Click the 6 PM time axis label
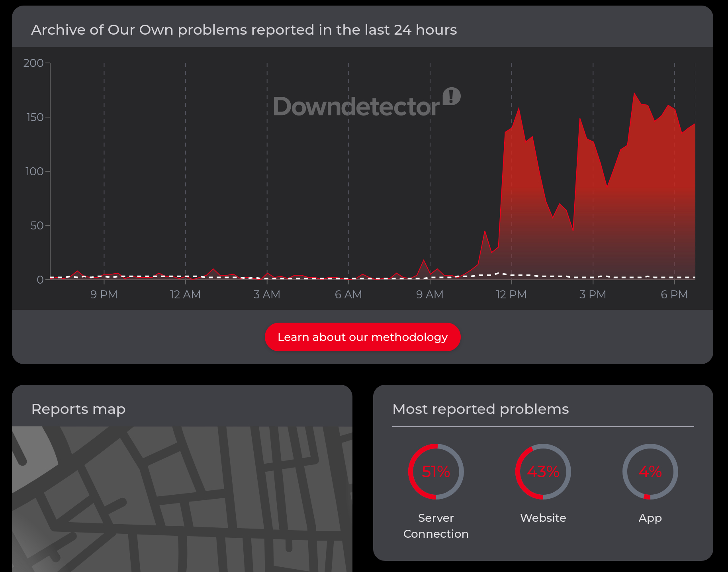 pyautogui.click(x=674, y=294)
